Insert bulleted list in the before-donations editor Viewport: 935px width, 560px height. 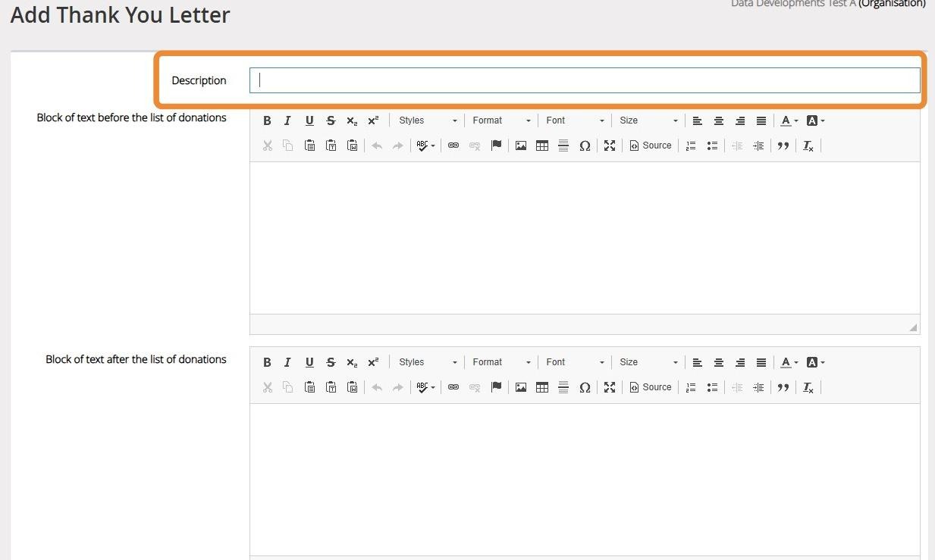[x=712, y=145]
